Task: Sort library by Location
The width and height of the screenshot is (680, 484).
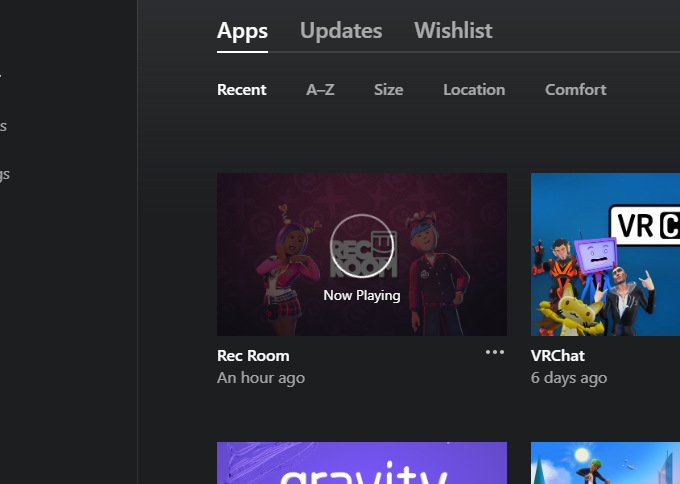Action: 474,90
